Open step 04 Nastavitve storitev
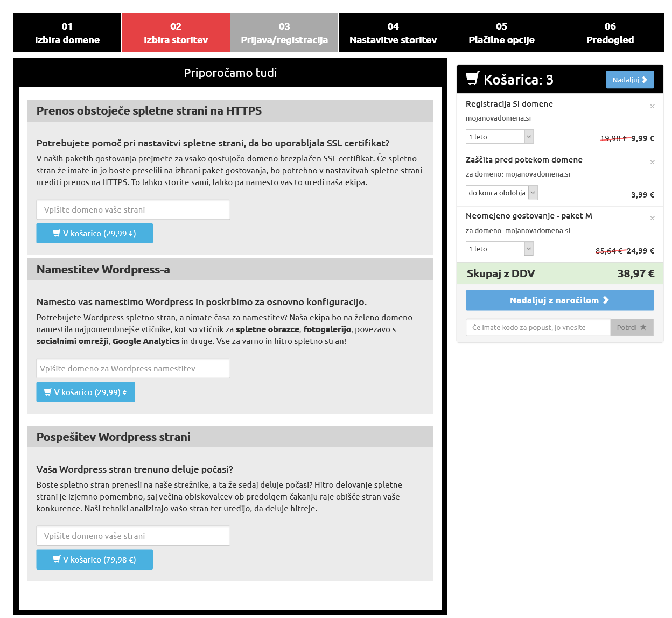This screenshot has height=618, width=672. [x=393, y=33]
